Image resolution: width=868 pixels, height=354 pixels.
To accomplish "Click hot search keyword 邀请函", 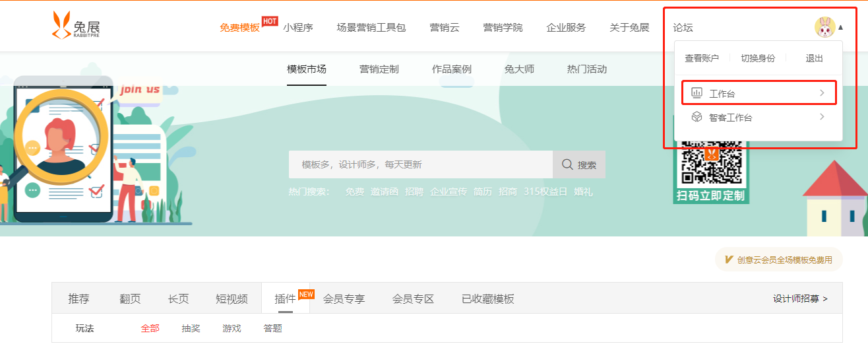I will tap(385, 192).
